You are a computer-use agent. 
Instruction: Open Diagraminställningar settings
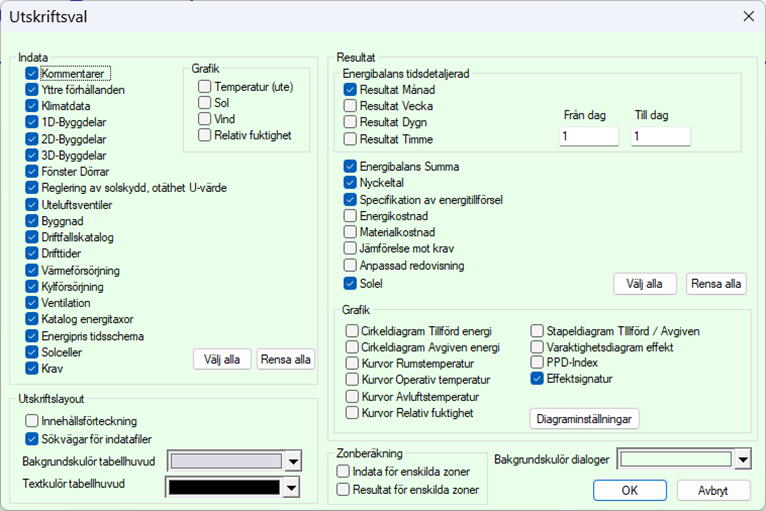coord(584,418)
